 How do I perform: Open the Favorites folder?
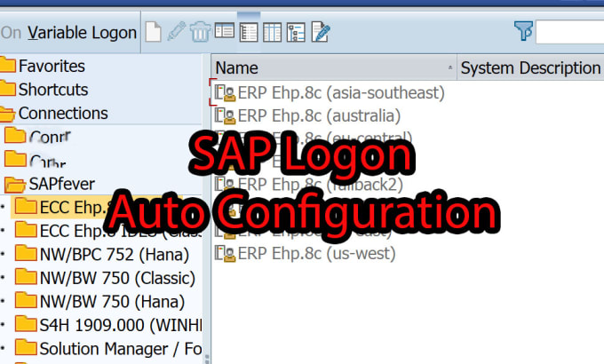[x=43, y=66]
